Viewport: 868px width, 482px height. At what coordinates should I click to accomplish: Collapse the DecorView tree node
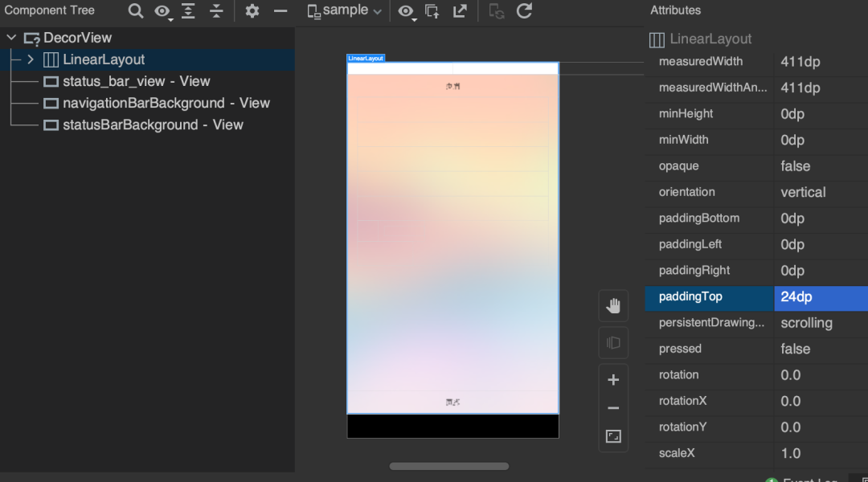tap(11, 38)
